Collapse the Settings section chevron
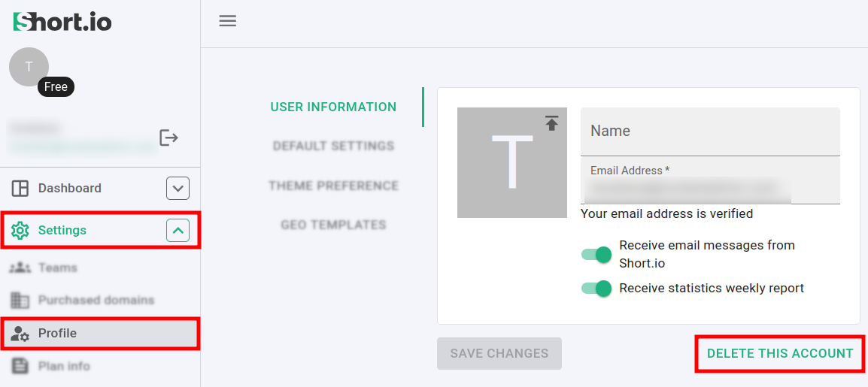 click(178, 230)
